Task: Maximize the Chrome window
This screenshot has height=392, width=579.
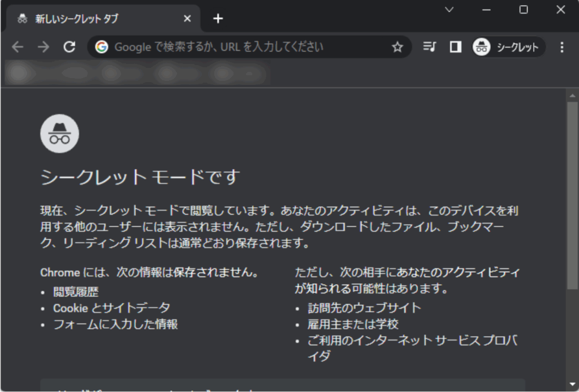Action: pos(524,10)
